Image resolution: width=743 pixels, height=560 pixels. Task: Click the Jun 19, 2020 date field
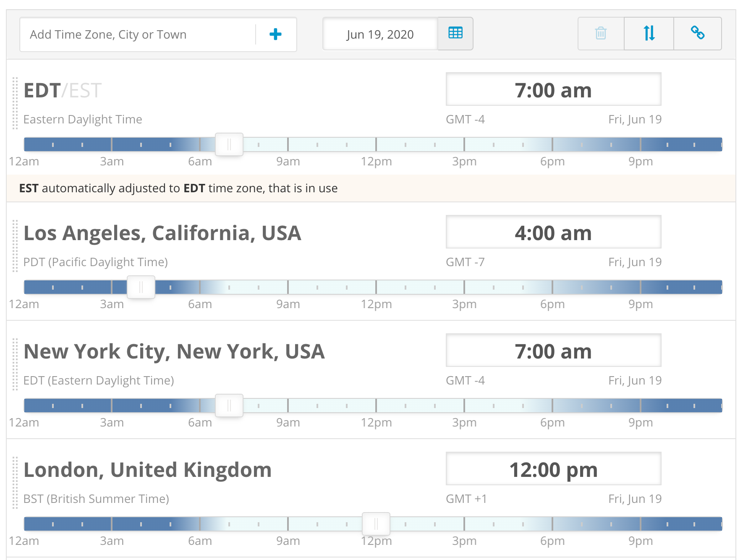(x=380, y=34)
